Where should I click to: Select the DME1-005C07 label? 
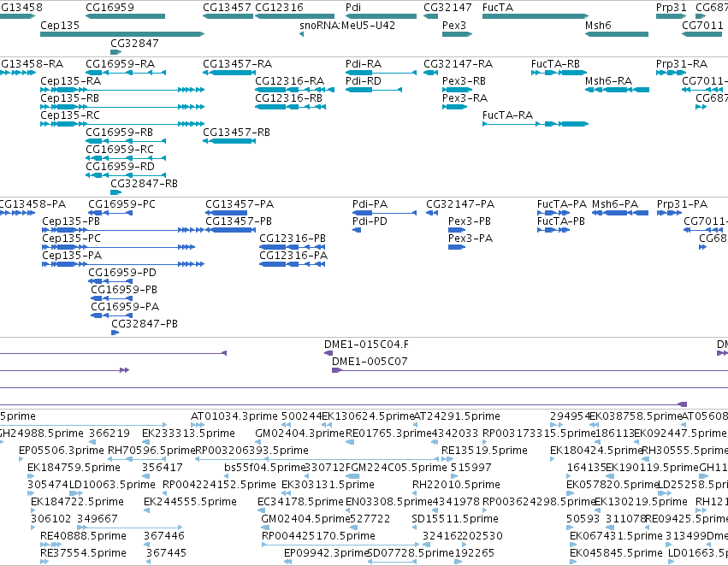[x=370, y=362]
